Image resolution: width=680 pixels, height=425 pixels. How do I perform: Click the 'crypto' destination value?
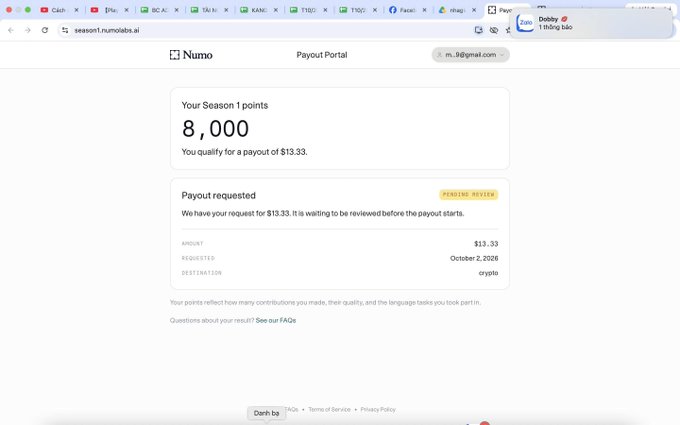pos(488,273)
